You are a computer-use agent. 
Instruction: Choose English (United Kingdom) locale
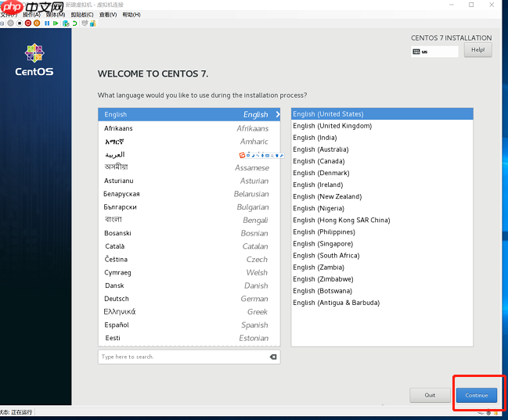(382, 126)
